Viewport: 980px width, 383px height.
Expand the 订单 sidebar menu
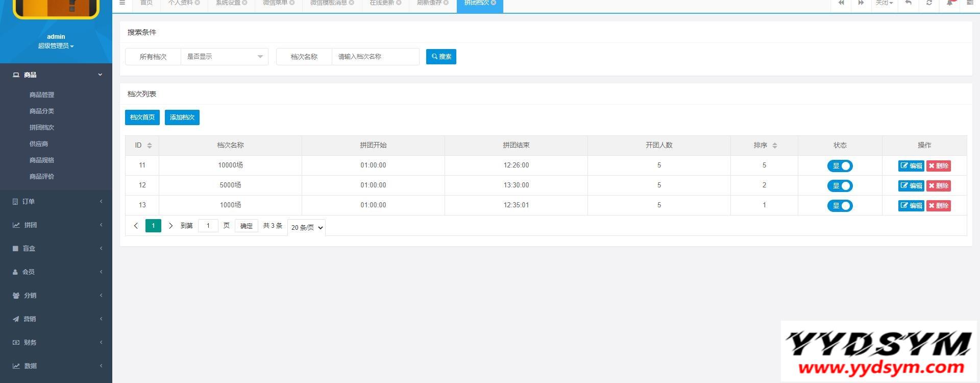56,202
